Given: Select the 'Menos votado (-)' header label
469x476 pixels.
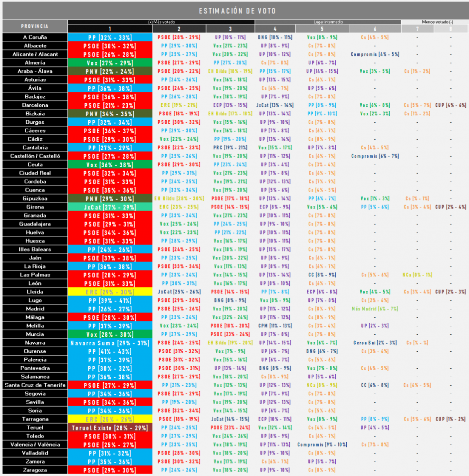Looking at the screenshot, I should 438,22.
